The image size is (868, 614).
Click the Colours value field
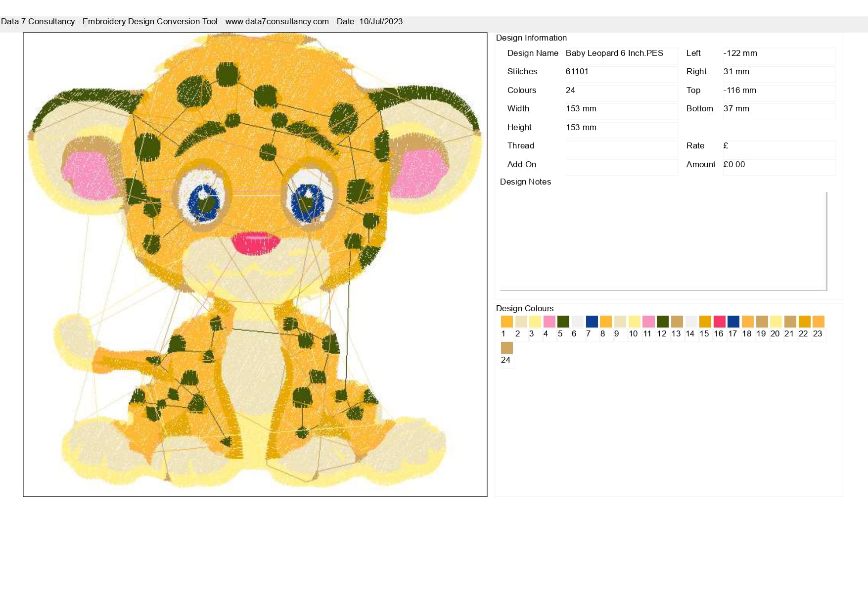coord(622,93)
